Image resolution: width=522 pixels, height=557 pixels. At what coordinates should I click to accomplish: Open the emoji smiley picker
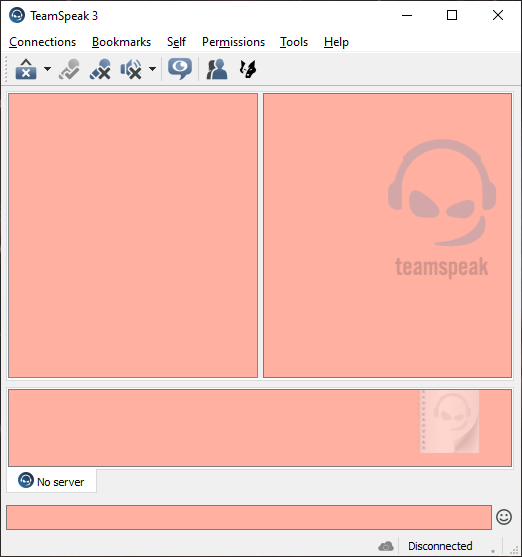point(504,517)
